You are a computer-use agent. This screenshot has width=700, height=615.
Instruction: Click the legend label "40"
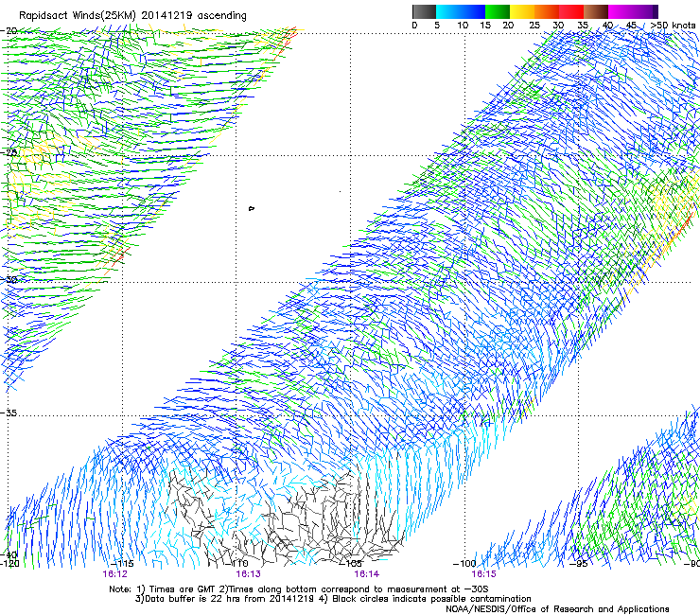click(607, 25)
